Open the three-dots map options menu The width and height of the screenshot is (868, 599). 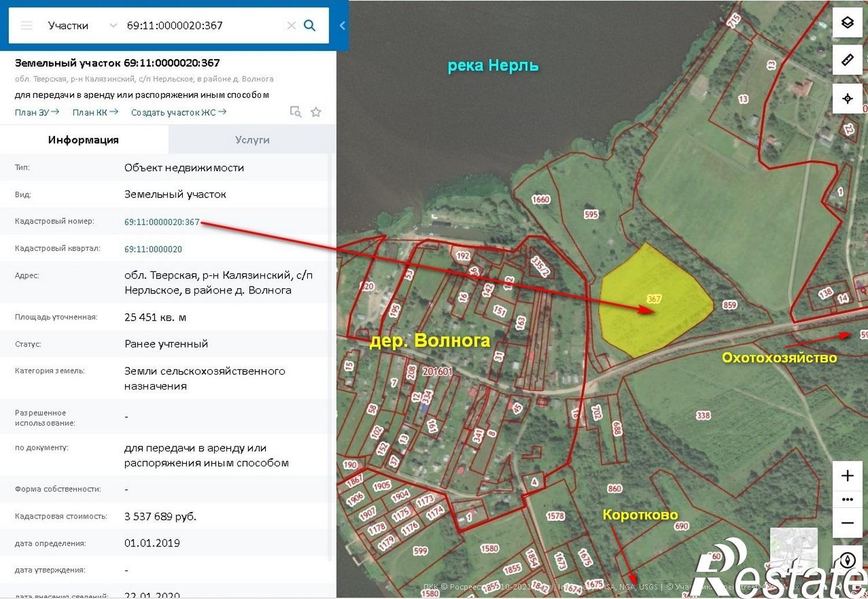847,499
